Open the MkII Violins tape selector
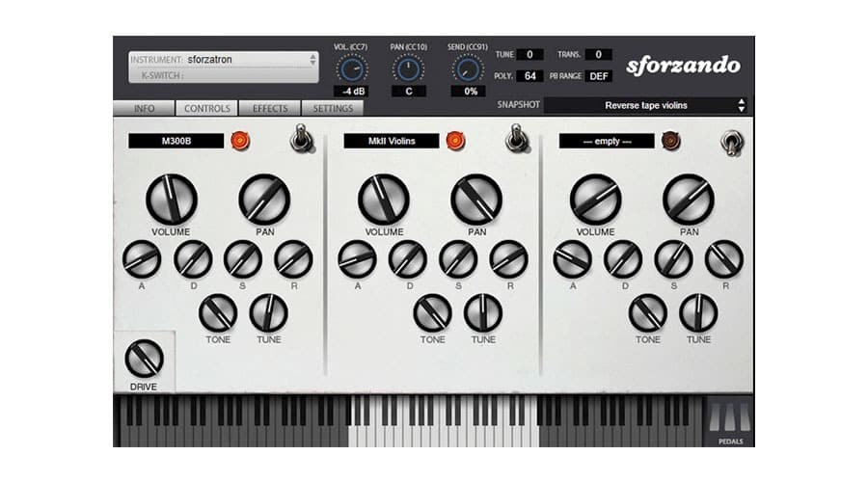The image size is (868, 482). click(392, 141)
